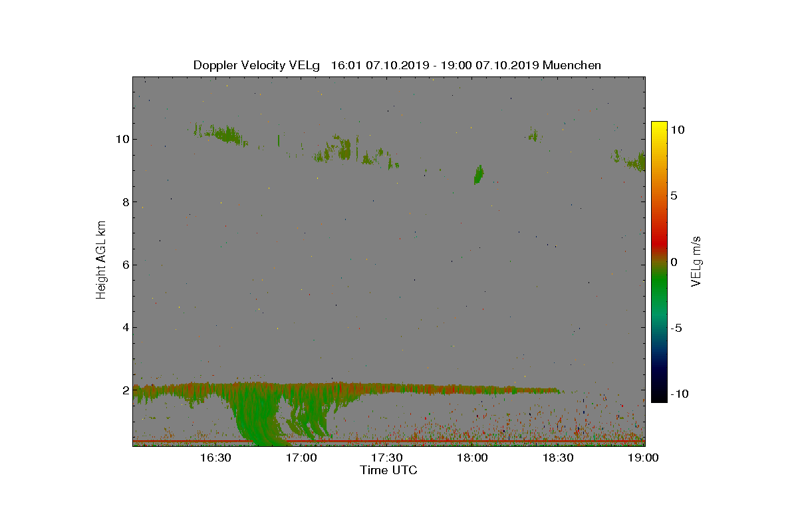Click the colorbar tick label 10 at top
The image size is (798, 532).
[x=678, y=130]
